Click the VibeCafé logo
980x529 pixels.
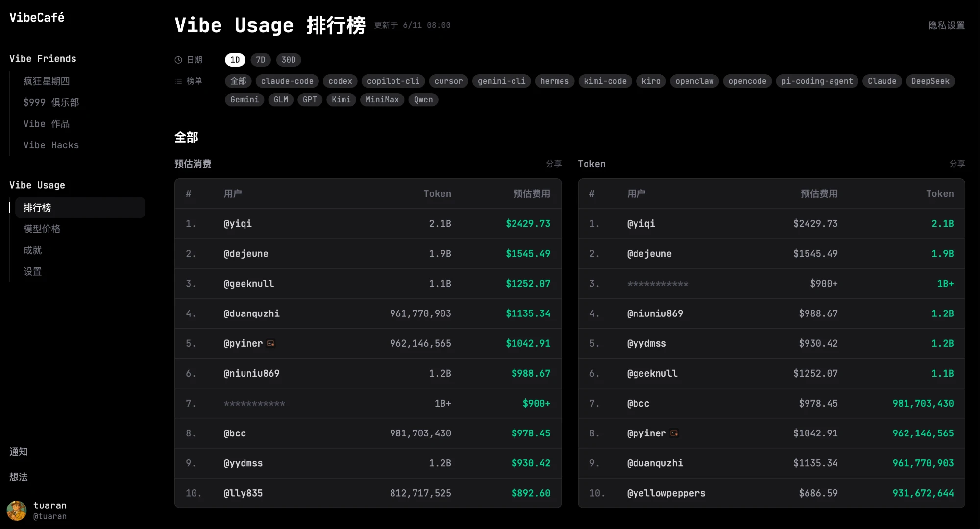click(x=37, y=18)
